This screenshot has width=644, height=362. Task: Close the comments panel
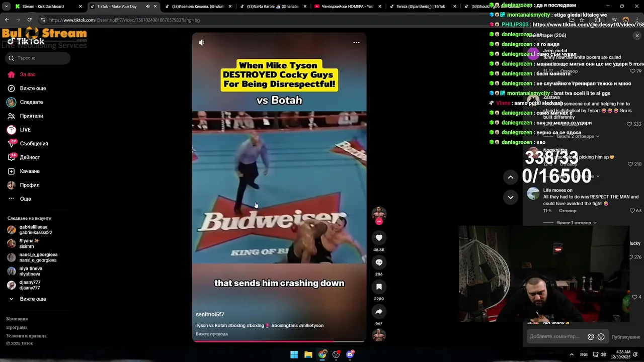(x=637, y=36)
